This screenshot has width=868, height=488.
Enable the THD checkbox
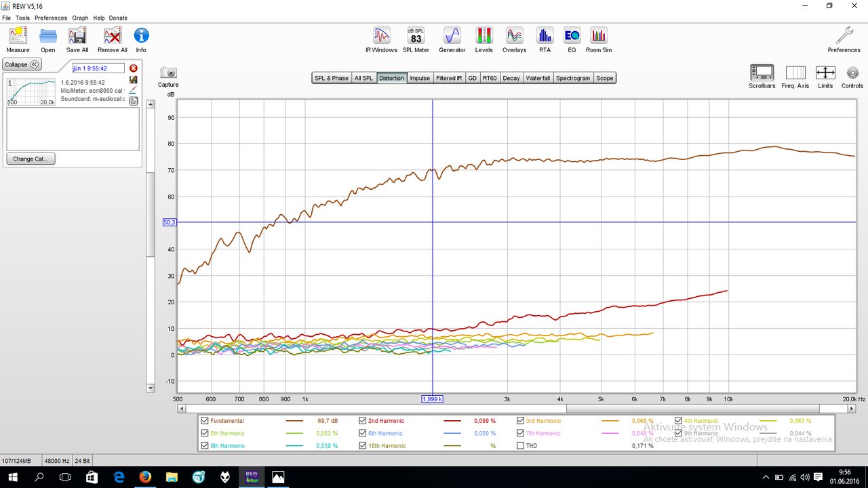click(521, 445)
